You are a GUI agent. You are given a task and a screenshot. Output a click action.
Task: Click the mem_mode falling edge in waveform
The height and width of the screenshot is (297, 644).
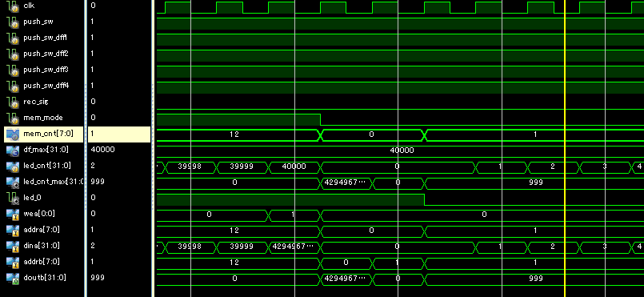[320, 120]
